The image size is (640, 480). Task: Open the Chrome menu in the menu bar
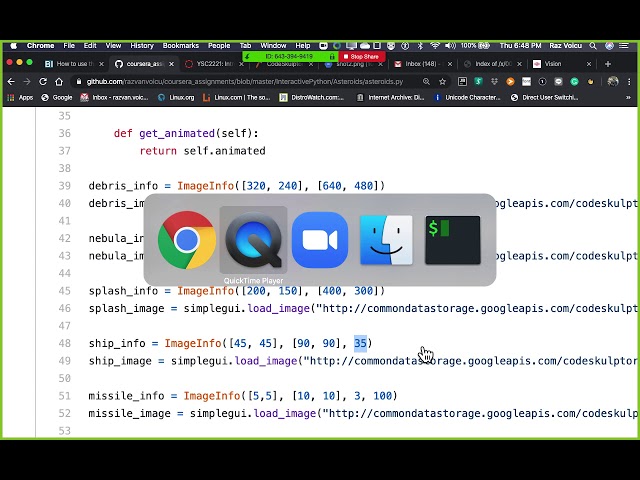pyautogui.click(x=40, y=46)
